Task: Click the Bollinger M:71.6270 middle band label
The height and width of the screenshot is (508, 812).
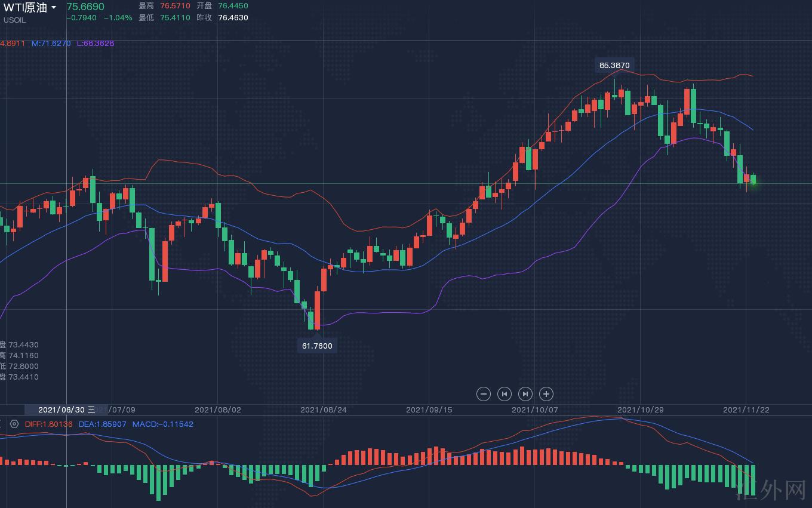Action: pos(51,43)
